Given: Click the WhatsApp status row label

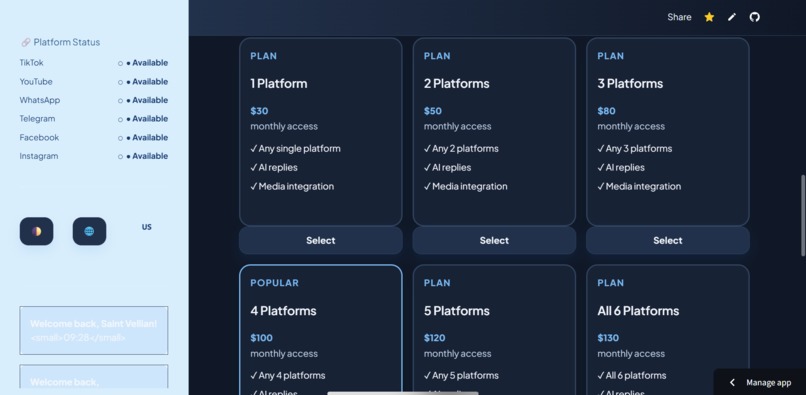Looking at the screenshot, I should pyautogui.click(x=40, y=100).
